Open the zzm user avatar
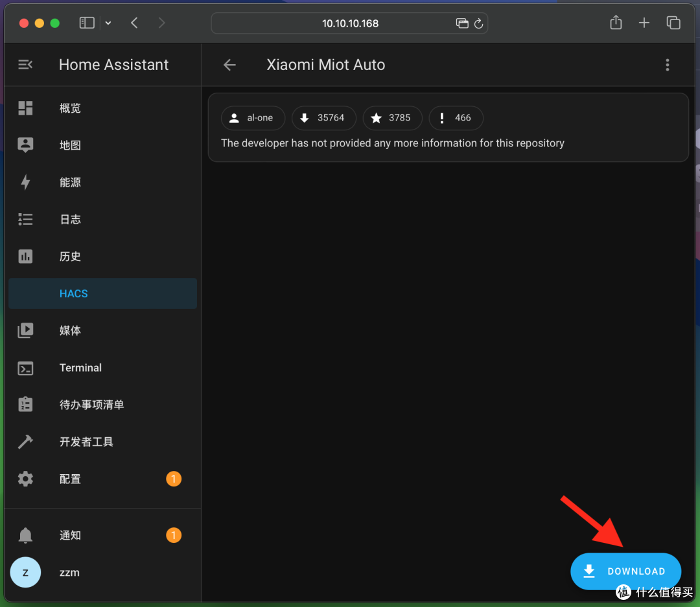 (x=25, y=572)
